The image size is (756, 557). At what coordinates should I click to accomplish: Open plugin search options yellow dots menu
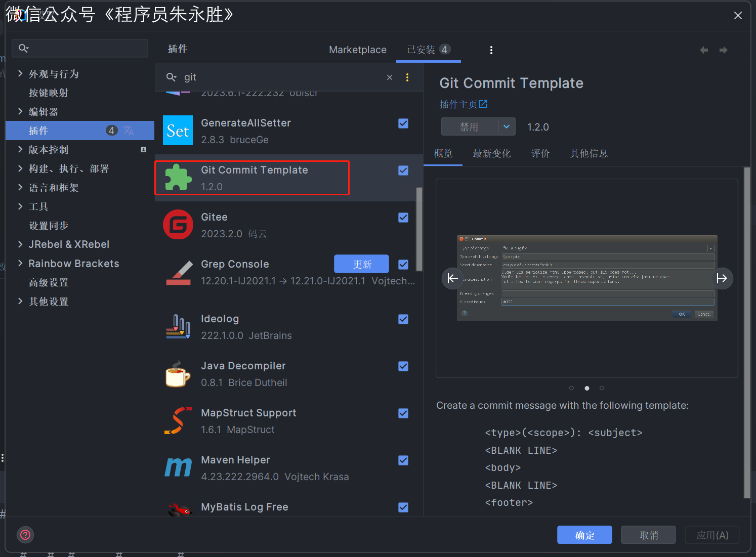click(407, 77)
